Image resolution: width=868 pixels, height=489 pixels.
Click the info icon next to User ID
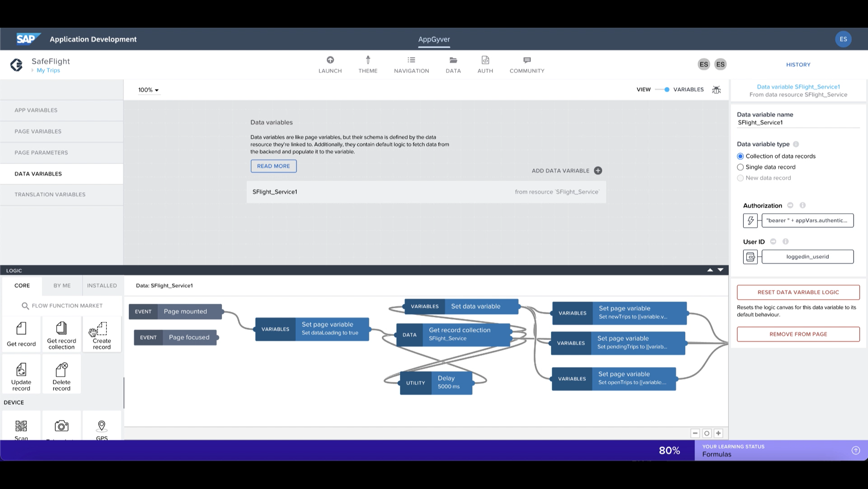click(x=786, y=241)
